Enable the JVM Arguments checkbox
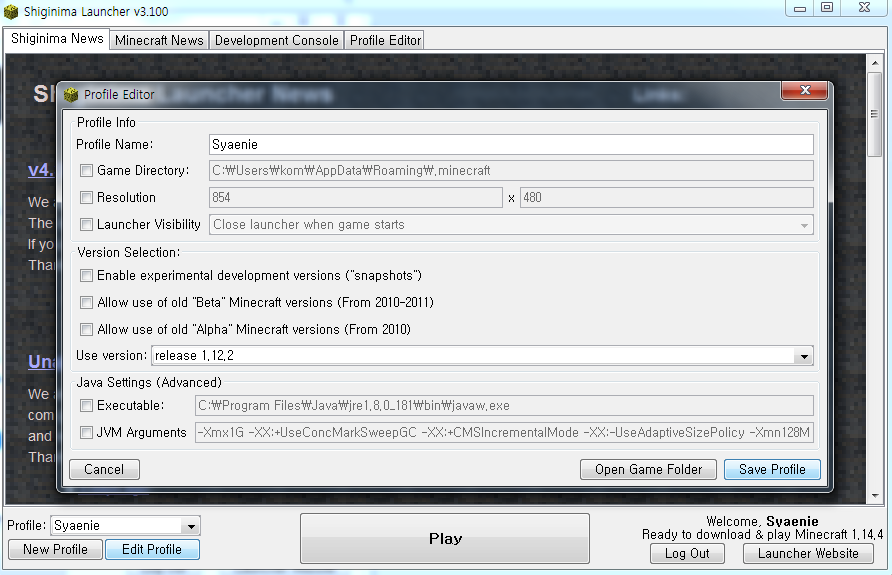This screenshot has width=892, height=575. [86, 432]
